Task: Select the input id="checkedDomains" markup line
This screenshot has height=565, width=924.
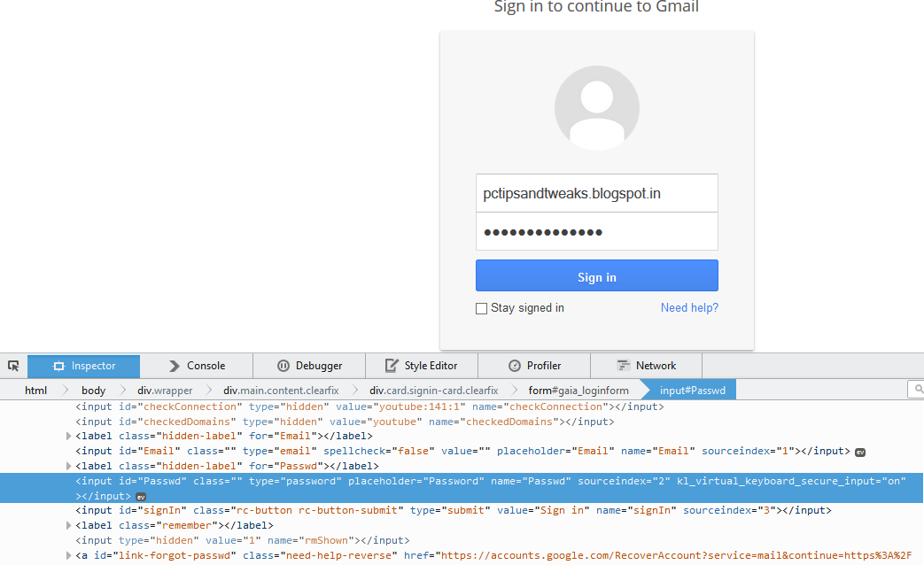Action: click(x=345, y=422)
